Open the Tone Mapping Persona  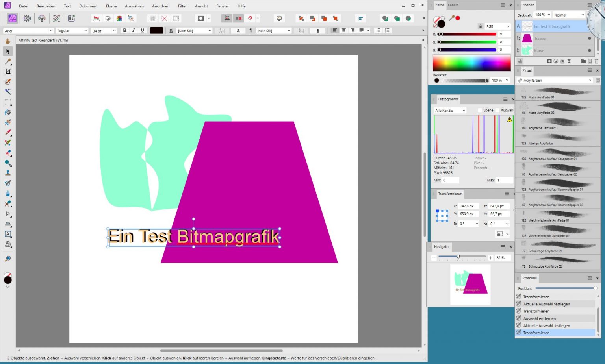tap(57, 18)
